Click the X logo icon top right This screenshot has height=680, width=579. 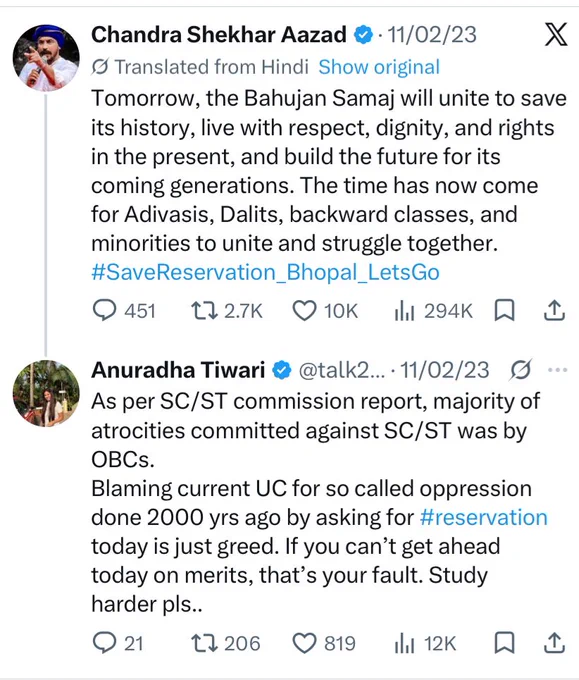point(556,34)
